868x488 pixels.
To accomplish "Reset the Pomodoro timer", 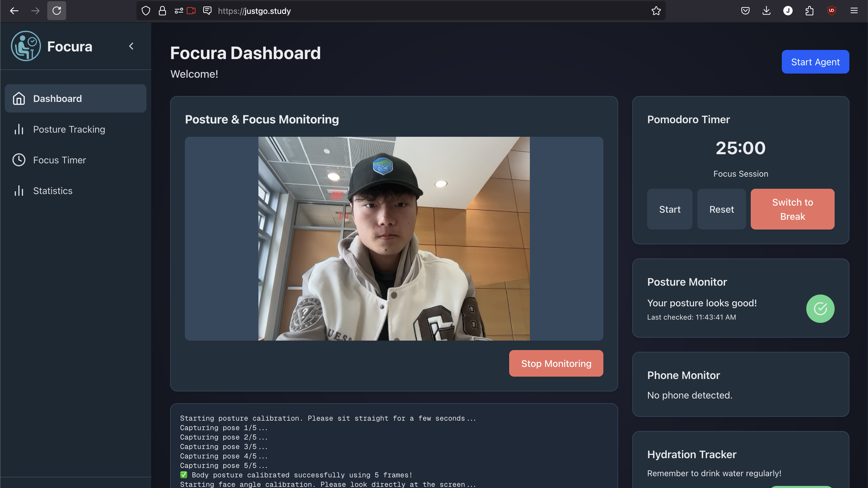I will click(721, 209).
